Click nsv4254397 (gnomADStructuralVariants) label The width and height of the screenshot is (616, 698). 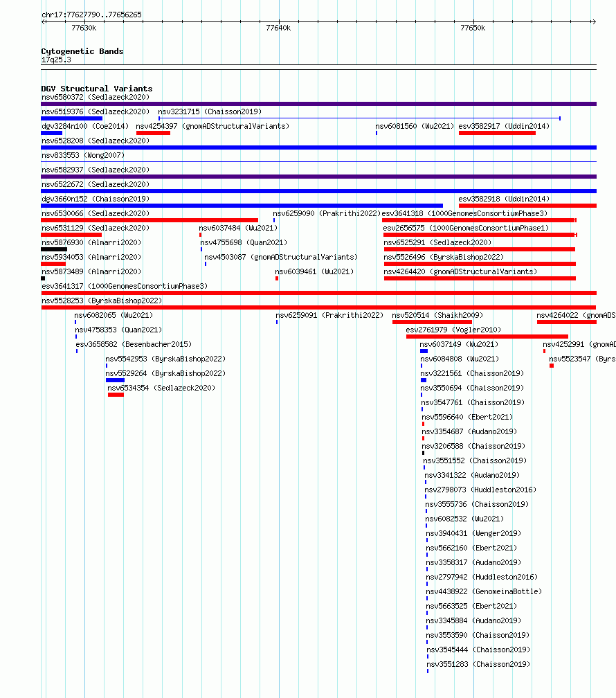click(x=212, y=127)
